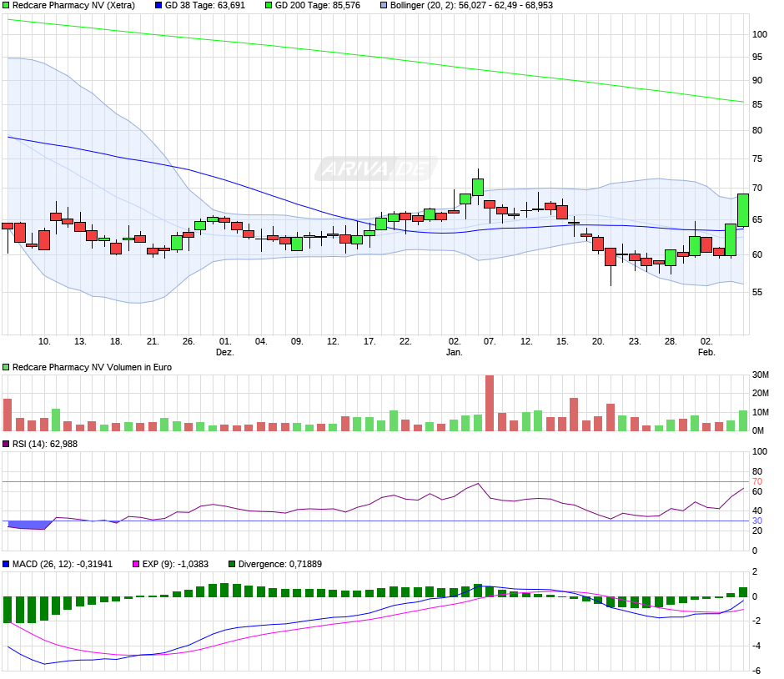Select the 'GD 200 Tage: 85,576' label
This screenshot has width=784, height=679.
[318, 6]
